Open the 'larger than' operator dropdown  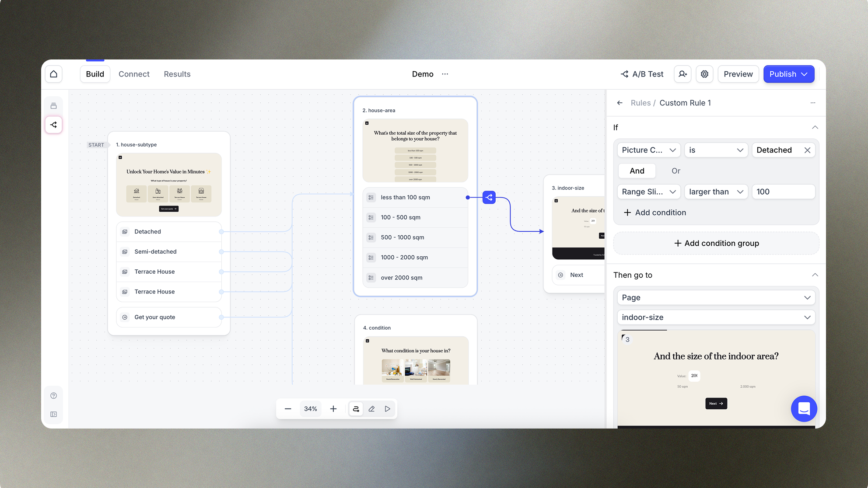716,192
